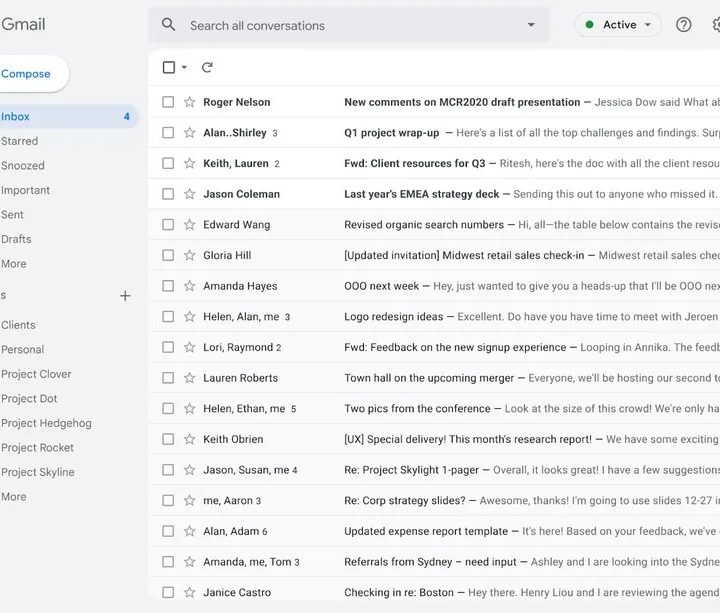Open the Project Hedgehog label
Screen dimensions: 720x613
(x=46, y=423)
